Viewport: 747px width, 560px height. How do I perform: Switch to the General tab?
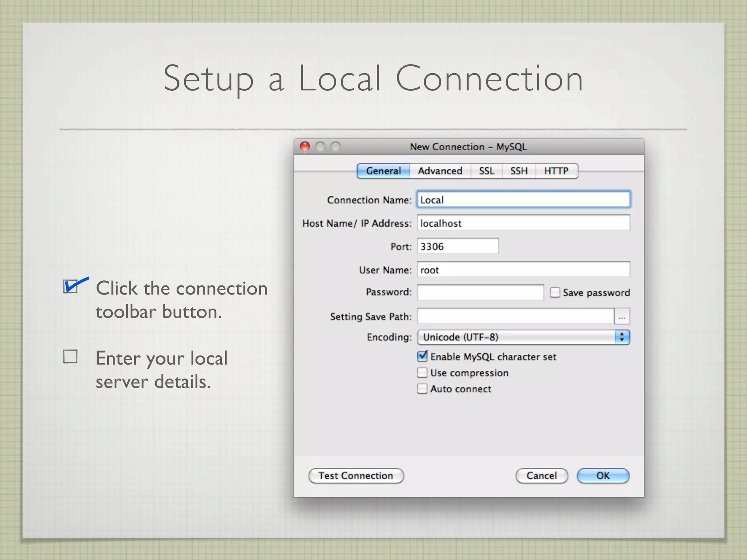[x=383, y=171]
